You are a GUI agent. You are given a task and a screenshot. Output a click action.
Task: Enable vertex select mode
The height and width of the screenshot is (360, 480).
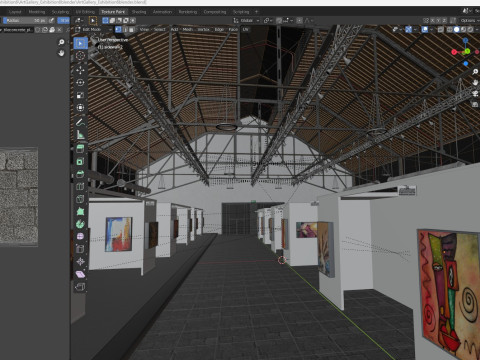[118, 29]
